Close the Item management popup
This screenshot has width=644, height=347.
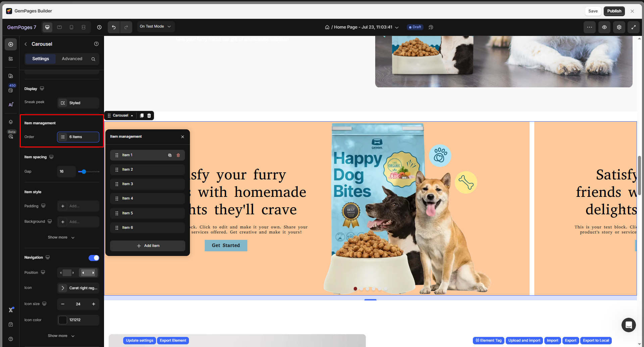coord(183,137)
